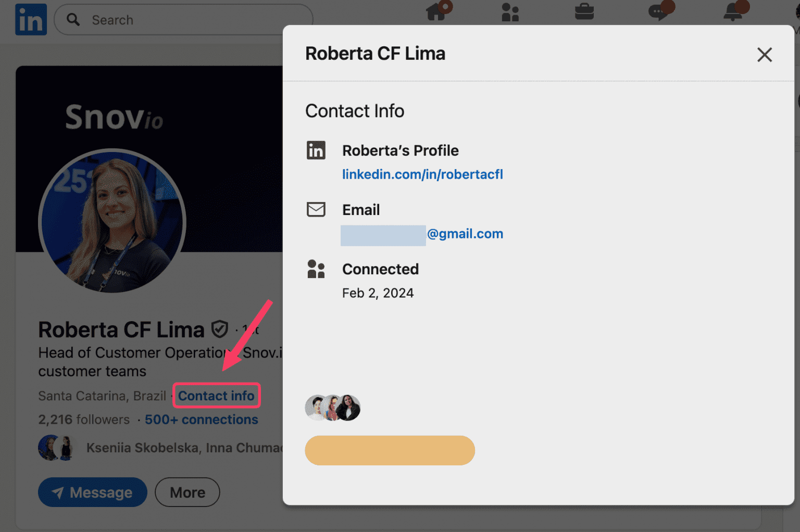Click the LinkedIn logo

31,19
